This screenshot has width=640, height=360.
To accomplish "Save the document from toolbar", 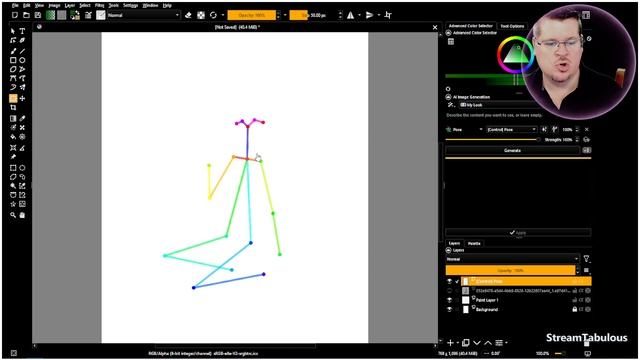I will click(38, 15).
